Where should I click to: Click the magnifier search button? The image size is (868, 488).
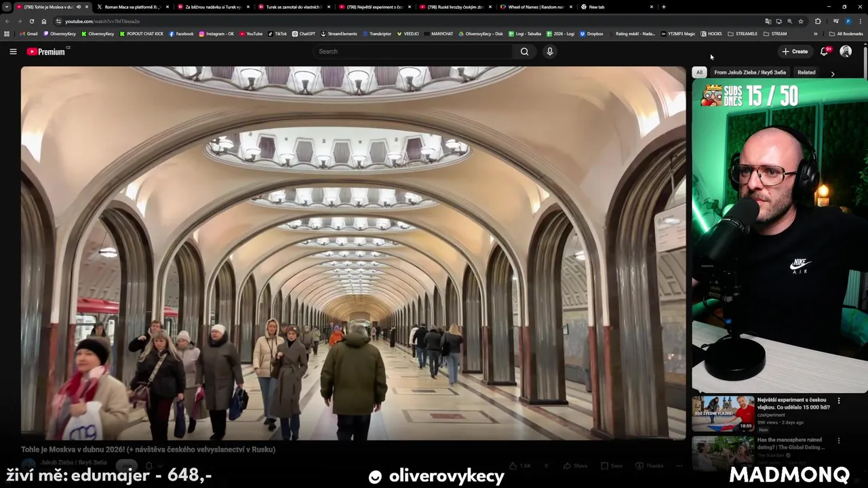(x=524, y=52)
